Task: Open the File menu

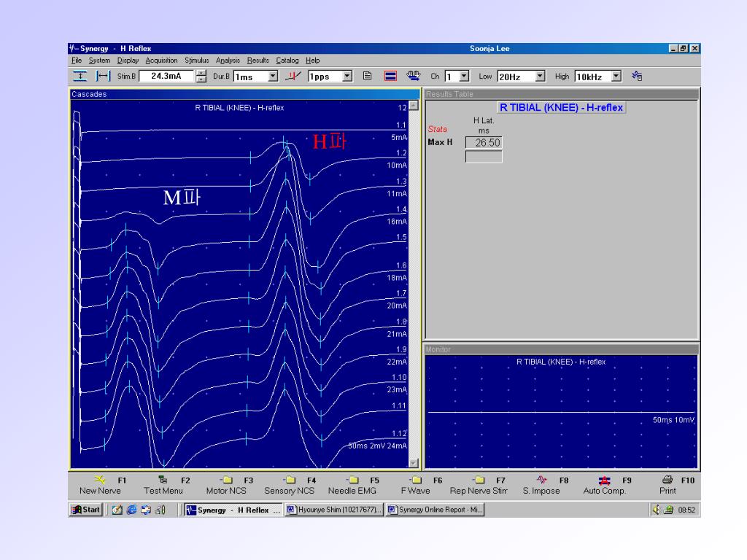Action: (x=76, y=61)
